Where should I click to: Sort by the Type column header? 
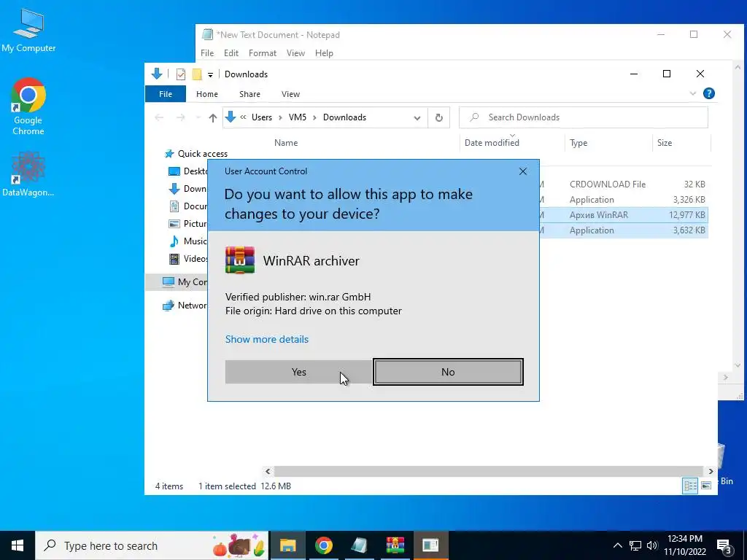coord(578,142)
